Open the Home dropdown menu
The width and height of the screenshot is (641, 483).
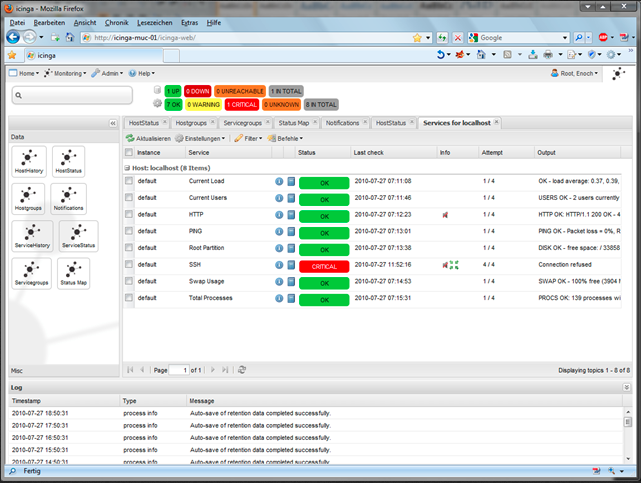click(x=24, y=73)
